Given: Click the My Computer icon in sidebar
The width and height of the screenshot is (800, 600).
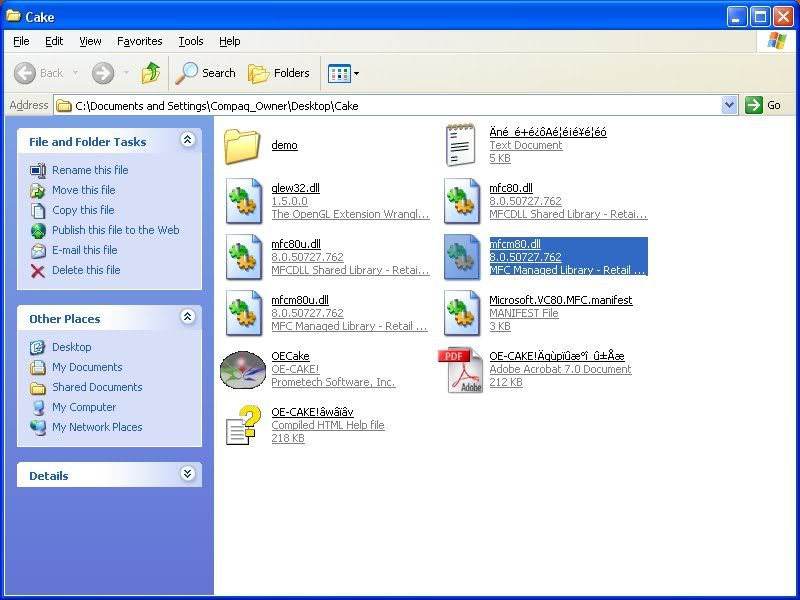Looking at the screenshot, I should (38, 408).
